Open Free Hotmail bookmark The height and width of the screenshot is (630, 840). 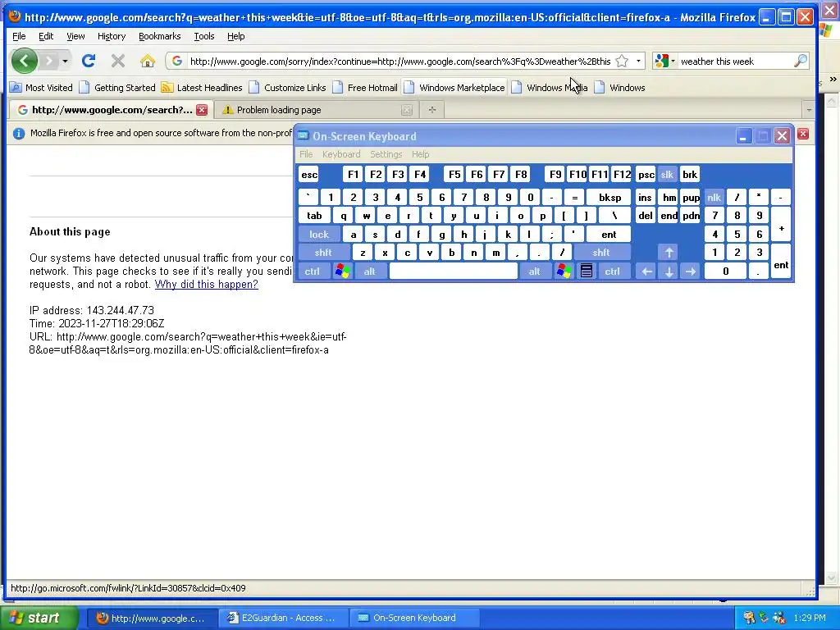pyautogui.click(x=365, y=87)
